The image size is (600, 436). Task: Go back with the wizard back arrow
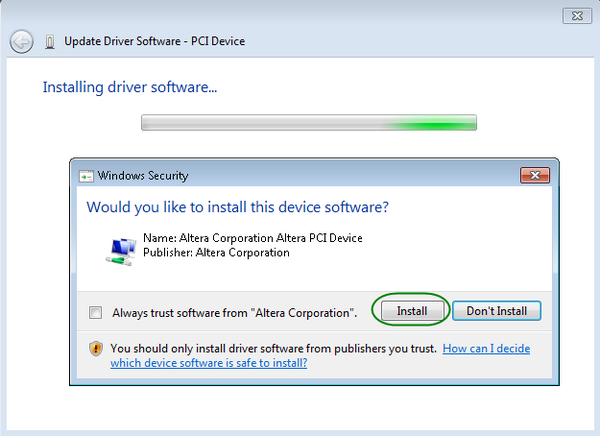coord(21,41)
